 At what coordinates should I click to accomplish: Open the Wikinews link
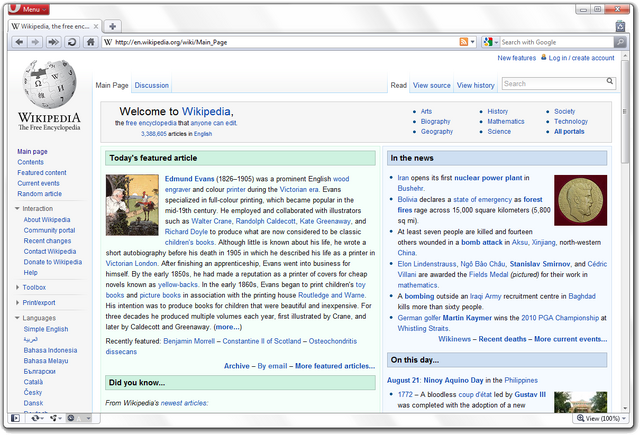[454, 339]
